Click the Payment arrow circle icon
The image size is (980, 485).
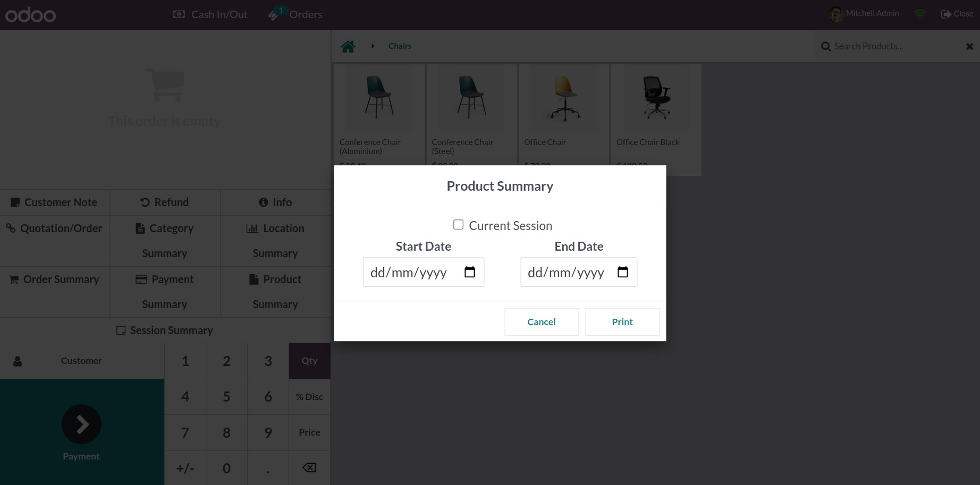click(81, 424)
